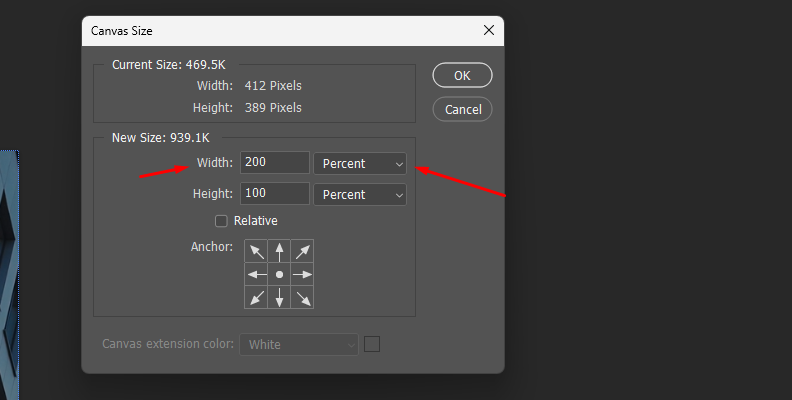
Task: Enable the Relative checkbox
Action: tap(222, 221)
